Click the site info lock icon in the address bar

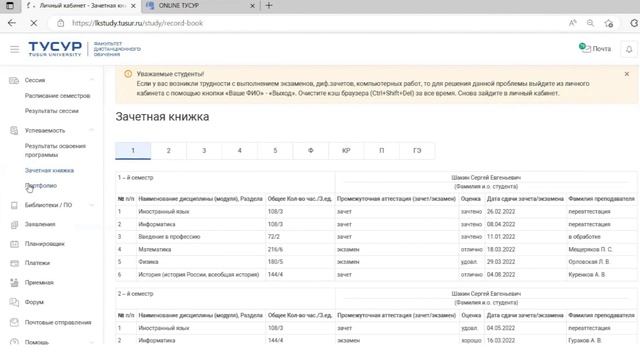(x=60, y=23)
